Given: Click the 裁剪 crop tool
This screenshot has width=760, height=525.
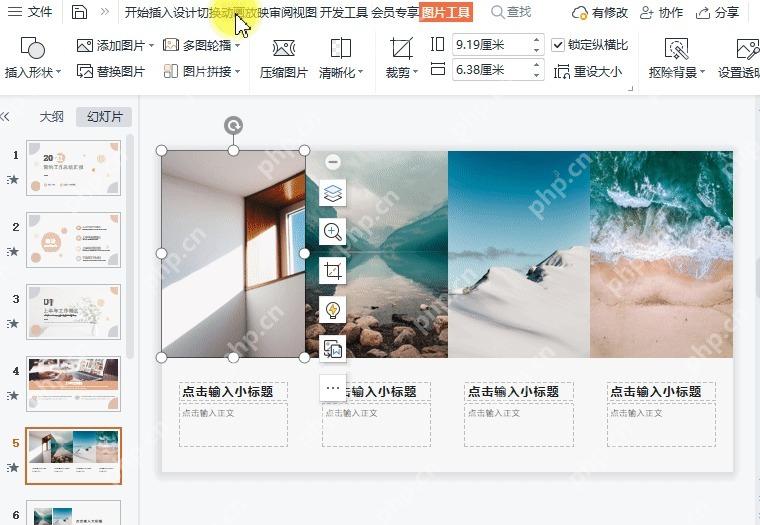Looking at the screenshot, I should pyautogui.click(x=401, y=58).
